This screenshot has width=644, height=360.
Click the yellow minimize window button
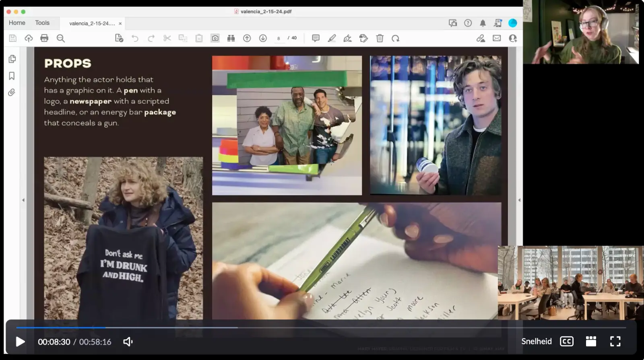click(16, 12)
